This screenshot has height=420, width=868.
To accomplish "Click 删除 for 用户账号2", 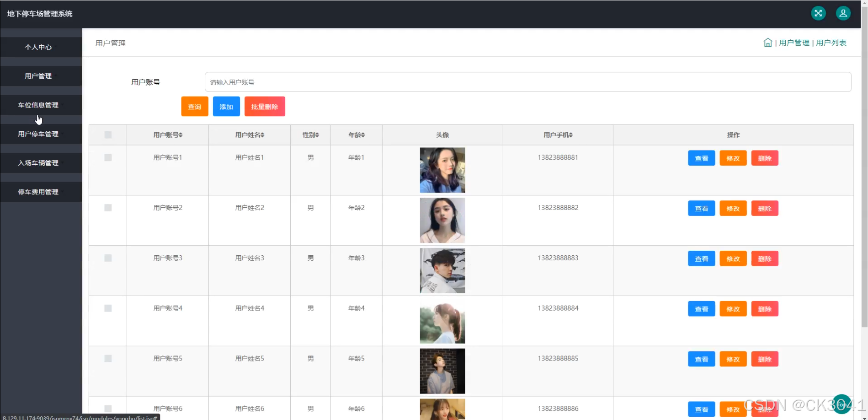I will (765, 209).
